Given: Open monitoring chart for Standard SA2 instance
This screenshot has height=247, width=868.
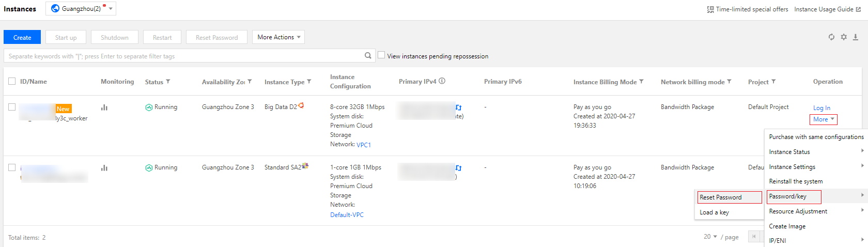Looking at the screenshot, I should click(x=104, y=168).
